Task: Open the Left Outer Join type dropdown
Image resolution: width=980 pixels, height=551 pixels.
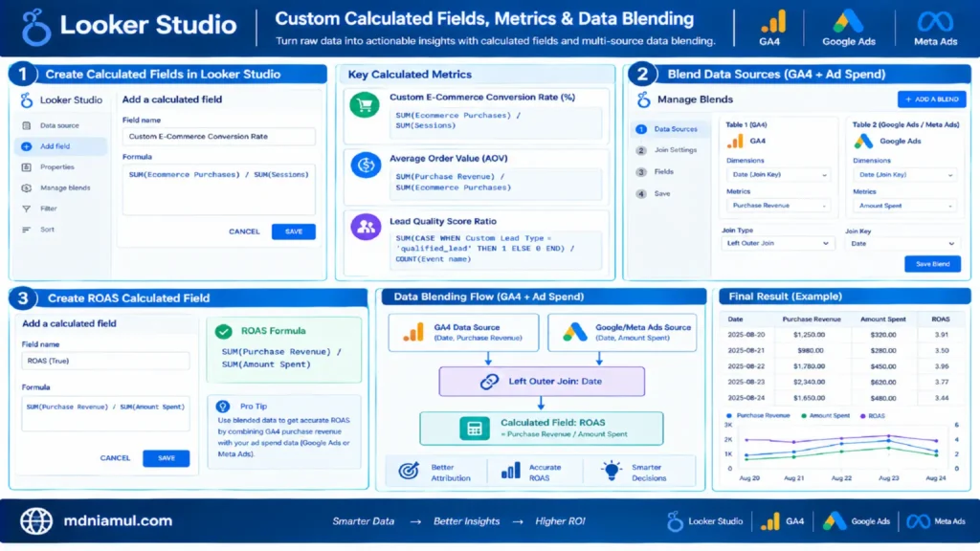Action: [777, 244]
